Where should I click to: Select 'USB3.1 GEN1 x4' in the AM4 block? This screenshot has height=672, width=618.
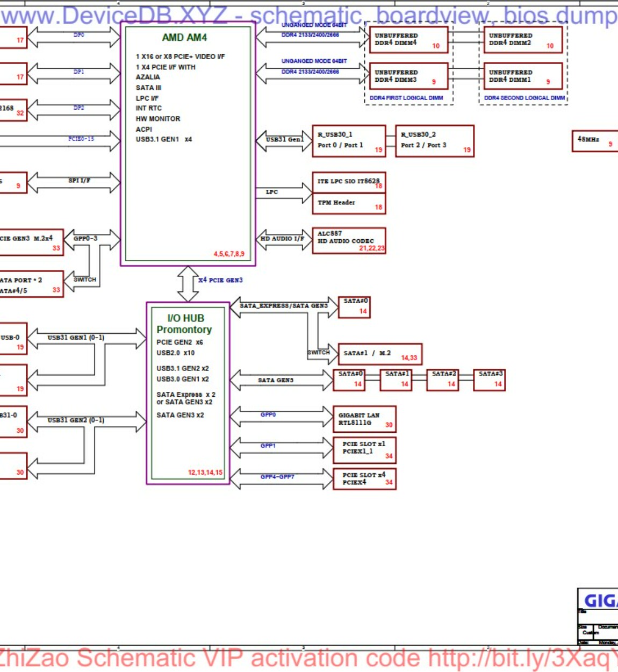163,139
